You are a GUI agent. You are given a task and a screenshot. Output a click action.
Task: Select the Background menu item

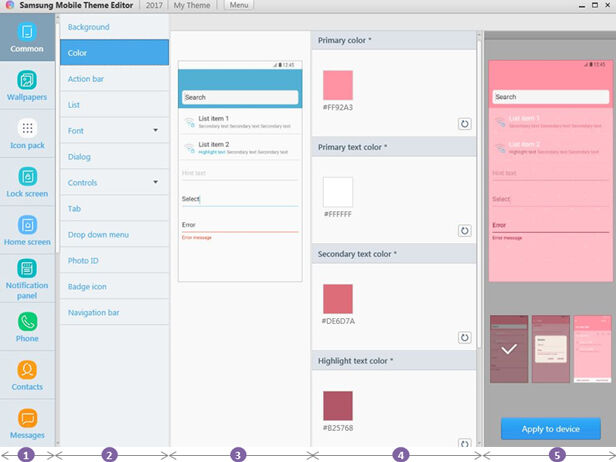(x=114, y=27)
